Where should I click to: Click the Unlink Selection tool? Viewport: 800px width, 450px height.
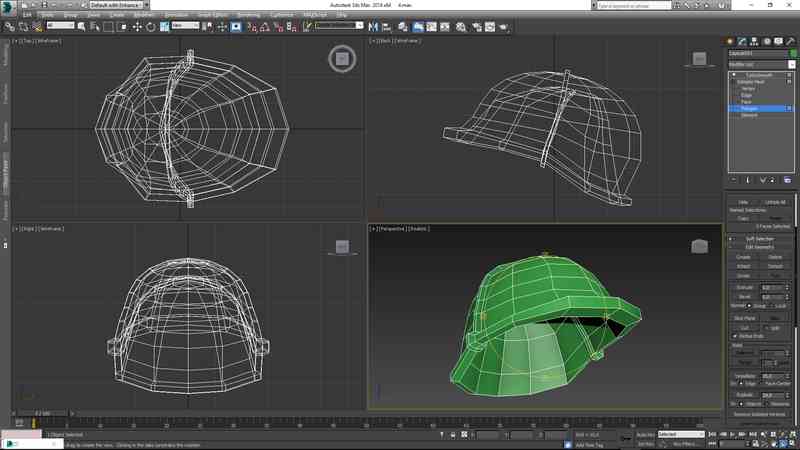[23, 27]
